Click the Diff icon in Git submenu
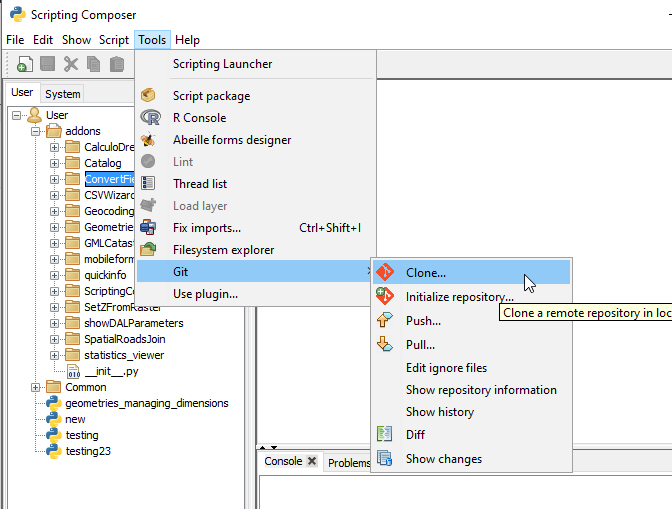The height and width of the screenshot is (509, 672). coord(385,435)
